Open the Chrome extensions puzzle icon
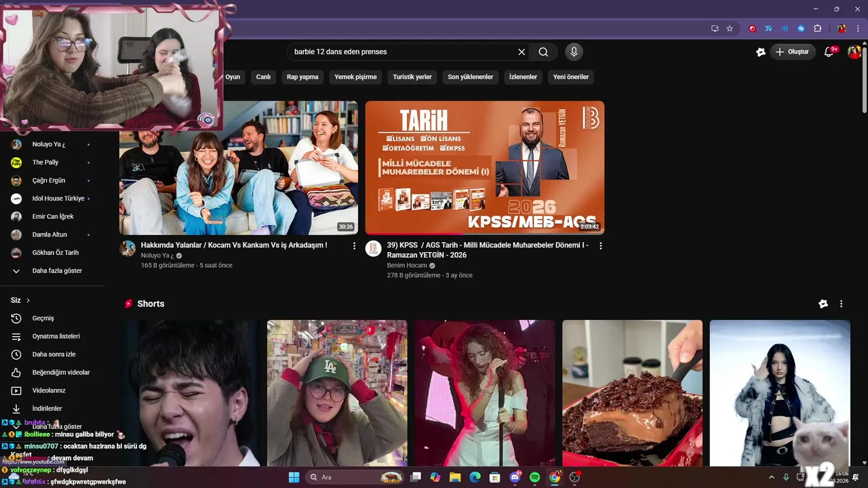The image size is (868, 488). [817, 28]
